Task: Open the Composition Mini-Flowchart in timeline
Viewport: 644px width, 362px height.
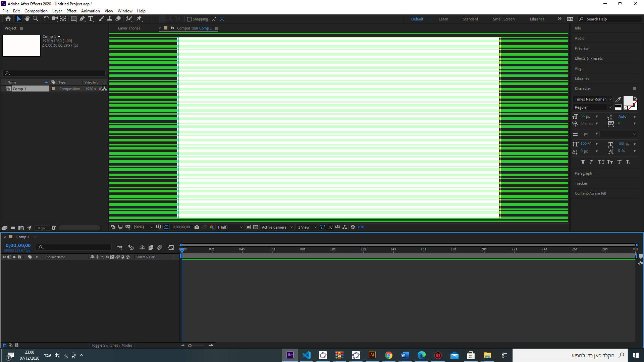Action: pyautogui.click(x=120, y=247)
